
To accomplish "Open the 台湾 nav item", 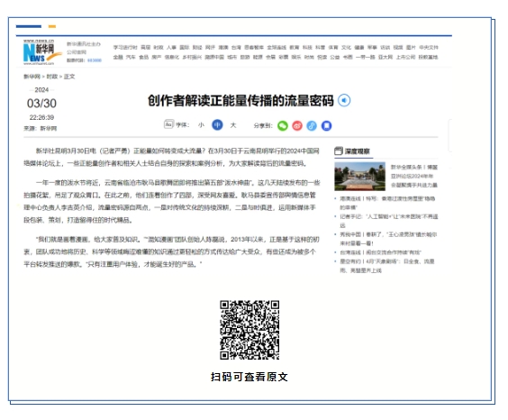I will (x=236, y=47).
